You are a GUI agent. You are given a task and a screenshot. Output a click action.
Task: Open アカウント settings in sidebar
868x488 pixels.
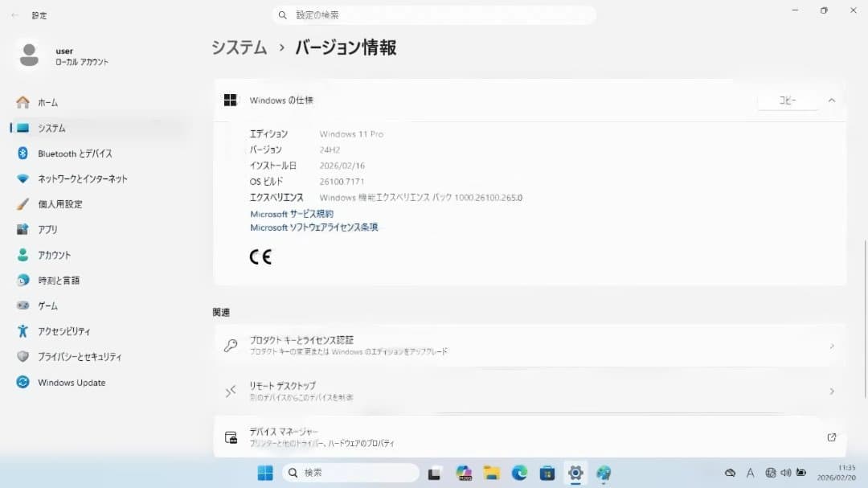63,255
